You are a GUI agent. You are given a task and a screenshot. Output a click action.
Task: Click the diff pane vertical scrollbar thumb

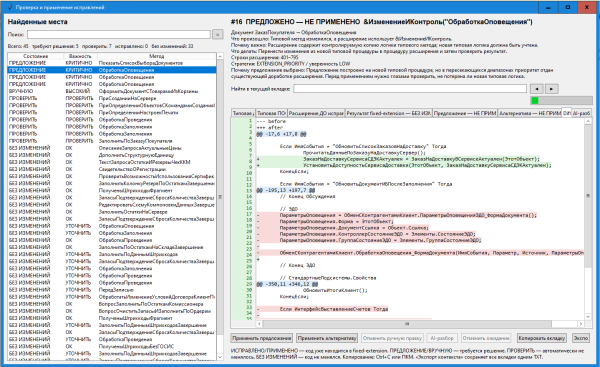click(x=588, y=196)
